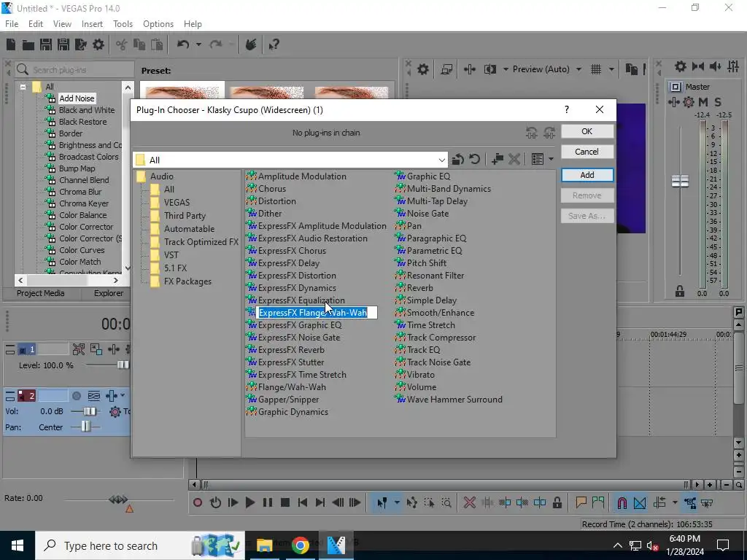This screenshot has width=747, height=560.
Task: Open the mixing console faders icon
Action: tap(733, 66)
